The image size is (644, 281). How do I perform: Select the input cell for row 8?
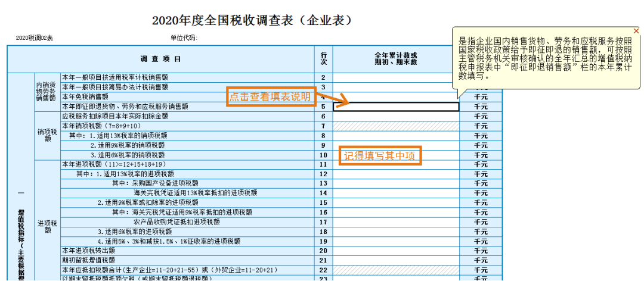[396, 136]
